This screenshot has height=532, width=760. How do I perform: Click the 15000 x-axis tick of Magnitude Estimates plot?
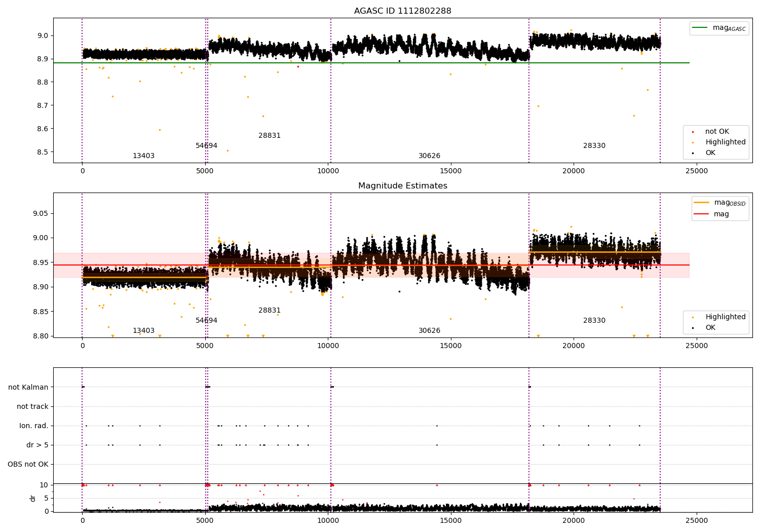[x=451, y=346]
